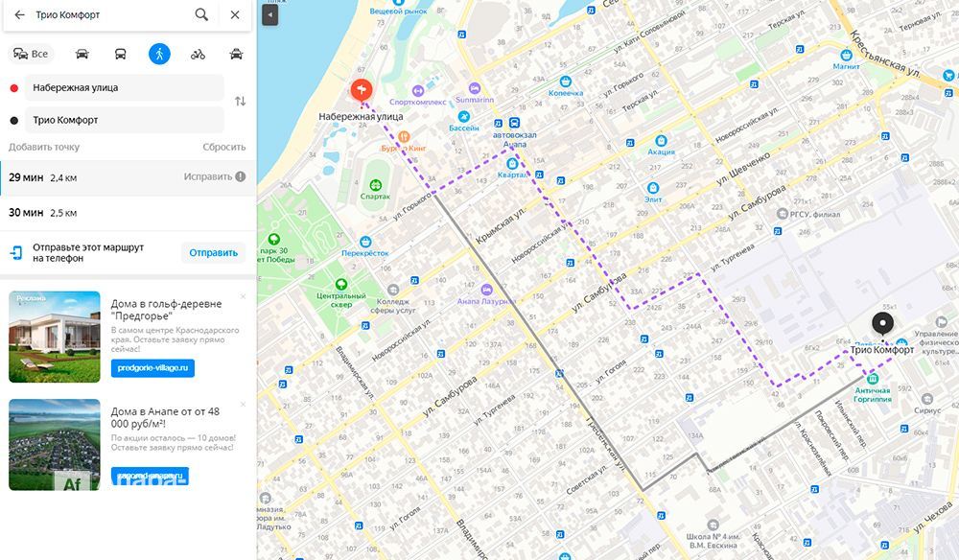Click the Акация shop icon

tap(661, 141)
